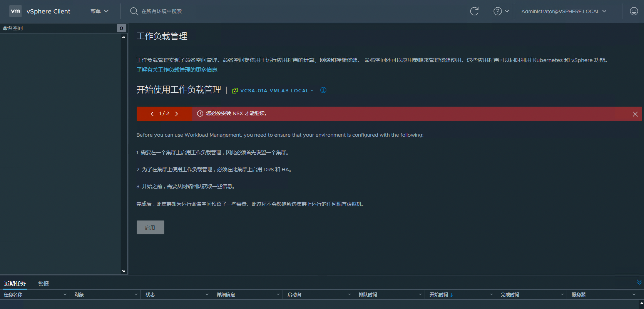The width and height of the screenshot is (644, 309).
Task: Expand the VCSA-01A.VMLAB.LOCAL selector
Action: 277,90
